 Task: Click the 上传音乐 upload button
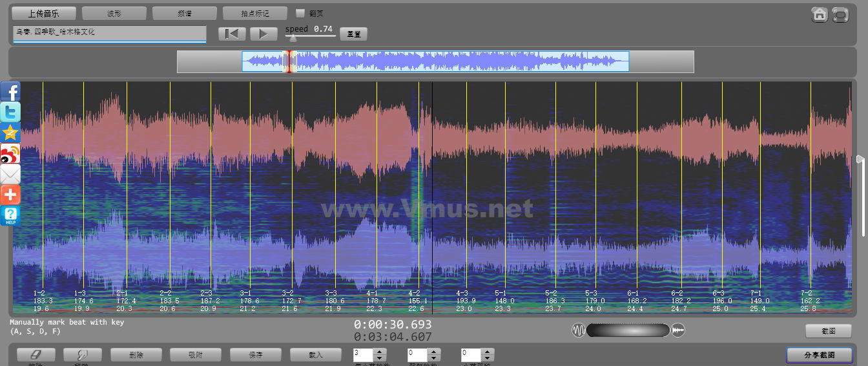(x=44, y=13)
